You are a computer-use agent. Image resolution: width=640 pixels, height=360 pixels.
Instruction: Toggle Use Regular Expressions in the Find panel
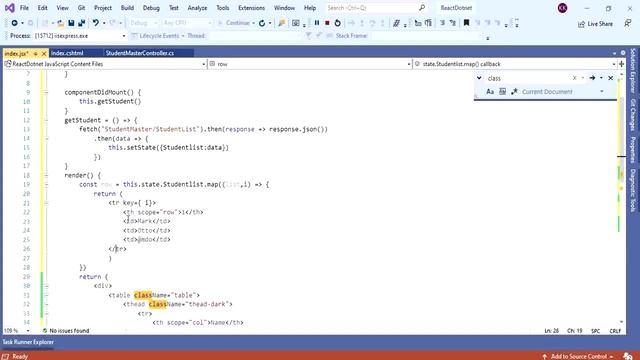[514, 92]
